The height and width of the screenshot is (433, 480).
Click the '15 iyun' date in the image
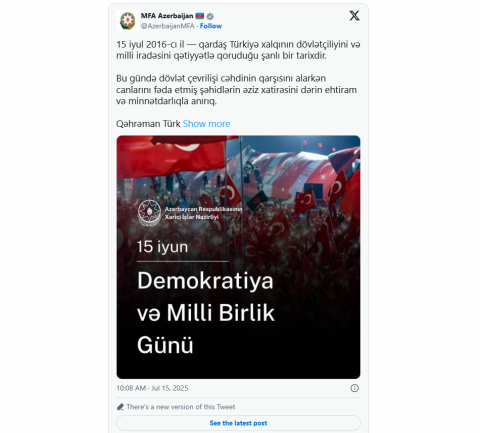162,247
